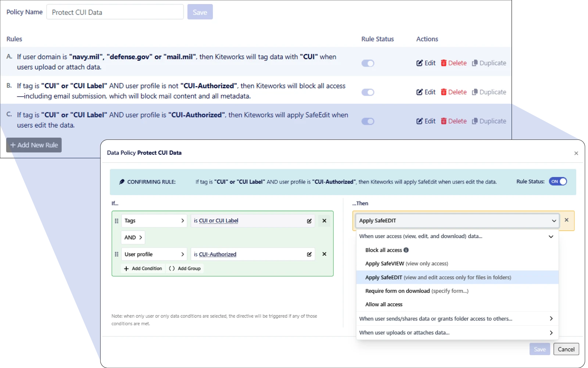Click the Policy Name input field
Viewport: 588px width, 368px height.
click(x=115, y=12)
